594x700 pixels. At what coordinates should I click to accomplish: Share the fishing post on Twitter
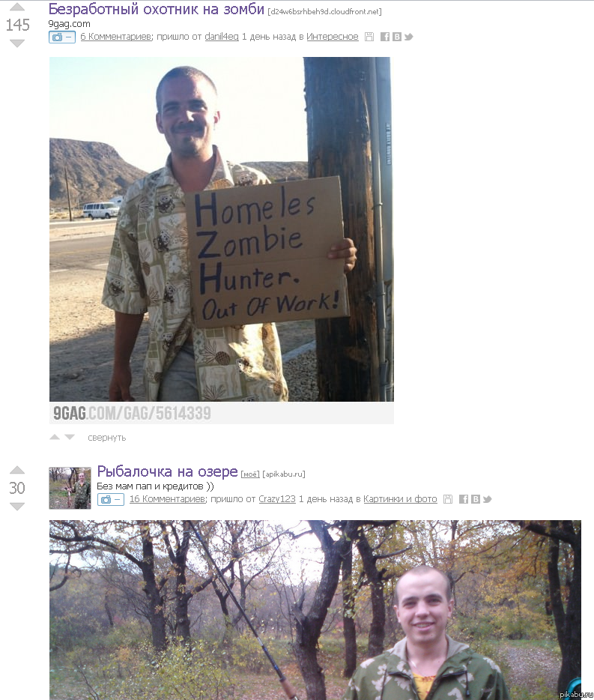click(488, 499)
